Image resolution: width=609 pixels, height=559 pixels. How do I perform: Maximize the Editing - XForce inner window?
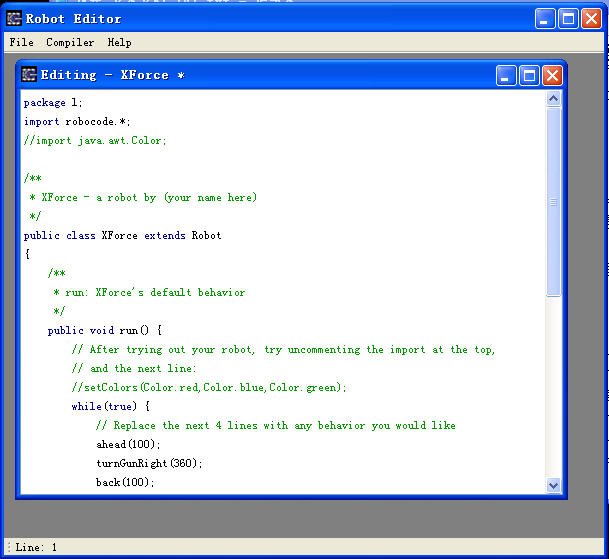pos(529,75)
